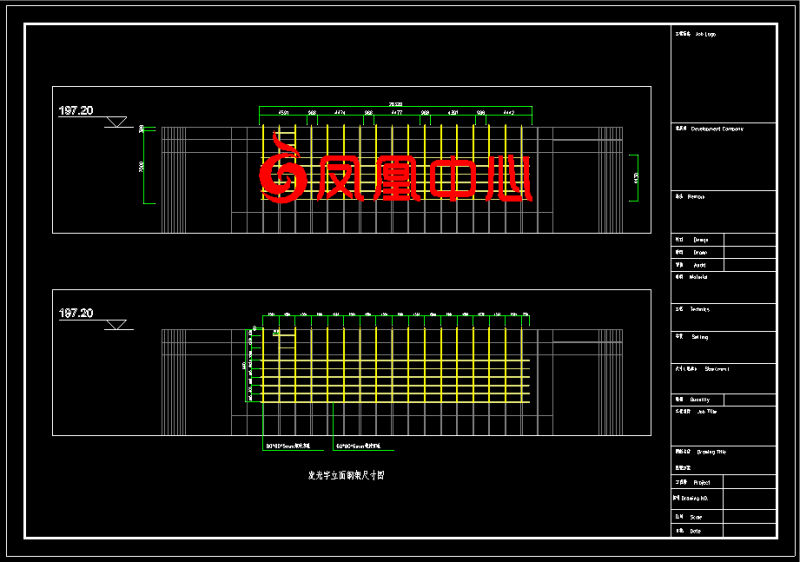Click the Project label
The width and height of the screenshot is (800, 562).
click(693, 482)
